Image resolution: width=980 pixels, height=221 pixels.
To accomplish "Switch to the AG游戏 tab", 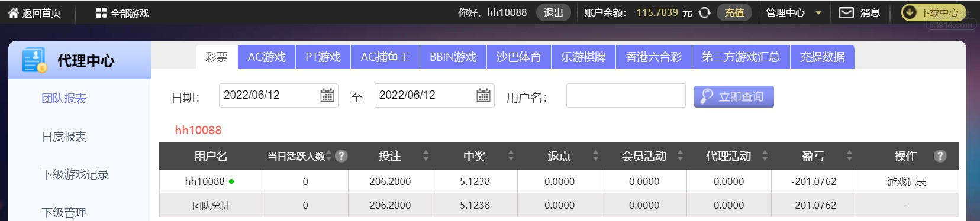I will [x=267, y=57].
